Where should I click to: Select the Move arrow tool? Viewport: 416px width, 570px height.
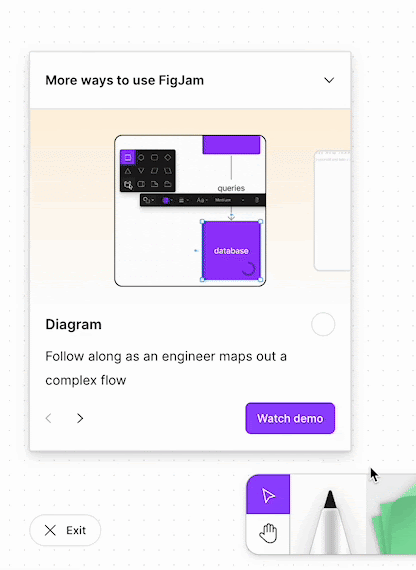[x=268, y=495]
